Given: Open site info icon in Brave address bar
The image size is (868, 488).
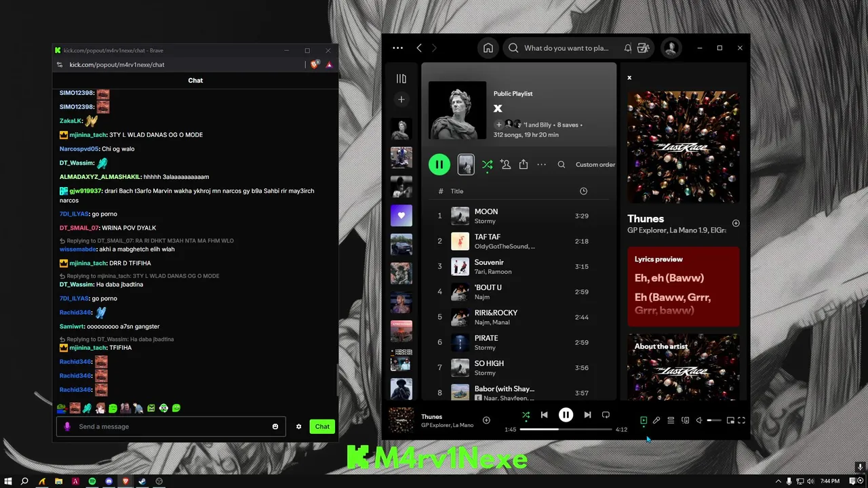Looking at the screenshot, I should click(60, 64).
